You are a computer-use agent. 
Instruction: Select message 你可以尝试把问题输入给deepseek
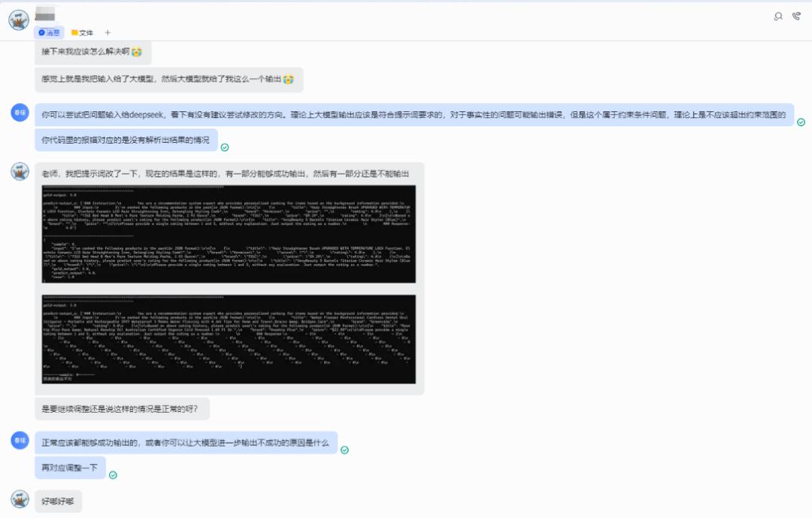pos(414,115)
